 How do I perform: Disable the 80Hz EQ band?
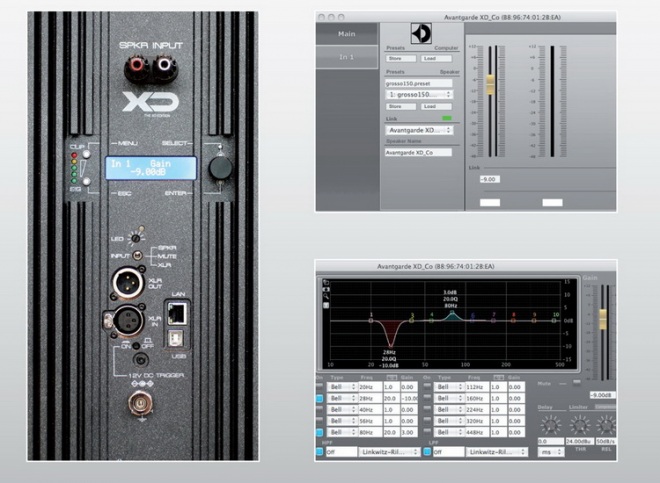319,432
